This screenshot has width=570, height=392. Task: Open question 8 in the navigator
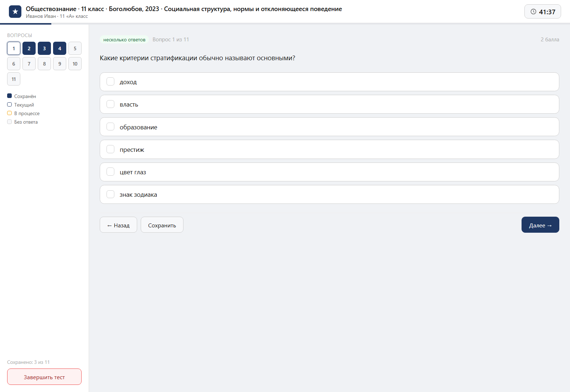click(44, 64)
